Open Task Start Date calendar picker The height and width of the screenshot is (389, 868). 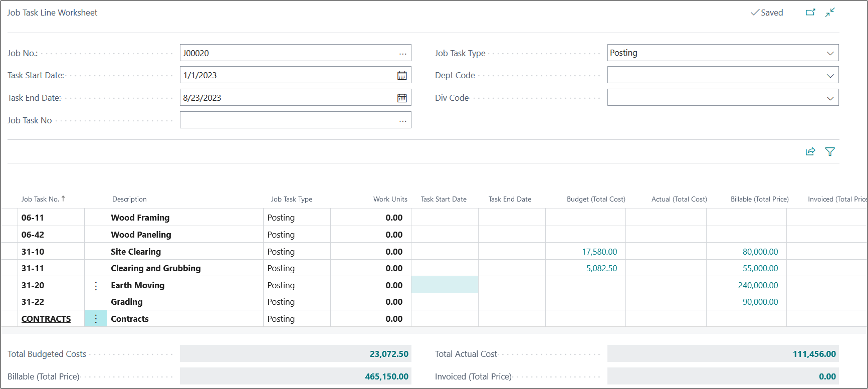tap(402, 75)
